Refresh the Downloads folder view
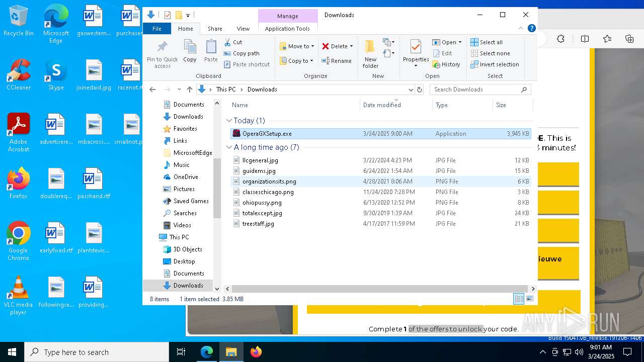Image resolution: width=644 pixels, height=362 pixels. [420, 89]
